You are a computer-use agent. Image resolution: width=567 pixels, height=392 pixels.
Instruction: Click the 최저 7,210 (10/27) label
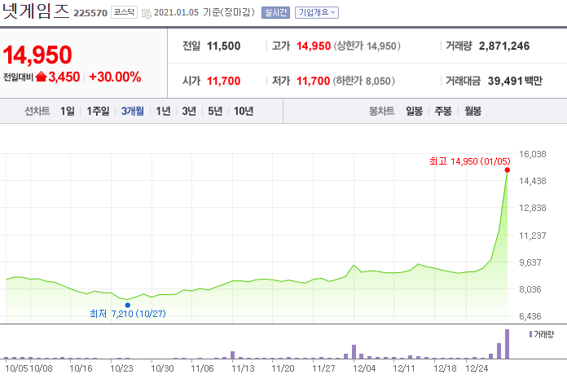[x=128, y=314]
